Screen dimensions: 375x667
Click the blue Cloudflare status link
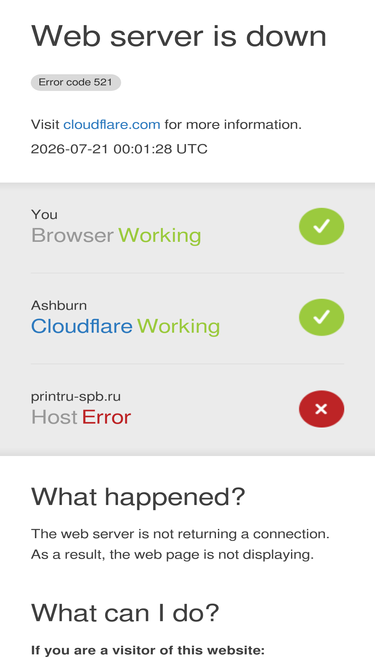click(x=82, y=326)
